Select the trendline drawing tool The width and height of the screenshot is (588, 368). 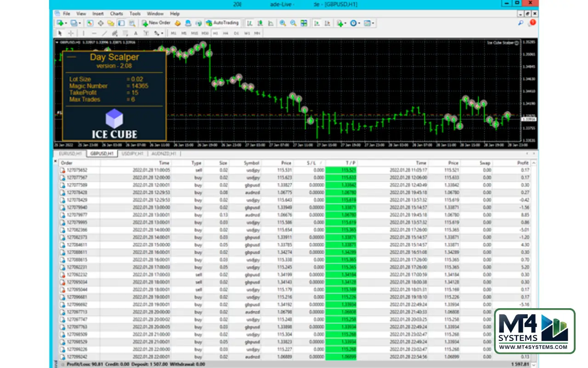(x=104, y=33)
